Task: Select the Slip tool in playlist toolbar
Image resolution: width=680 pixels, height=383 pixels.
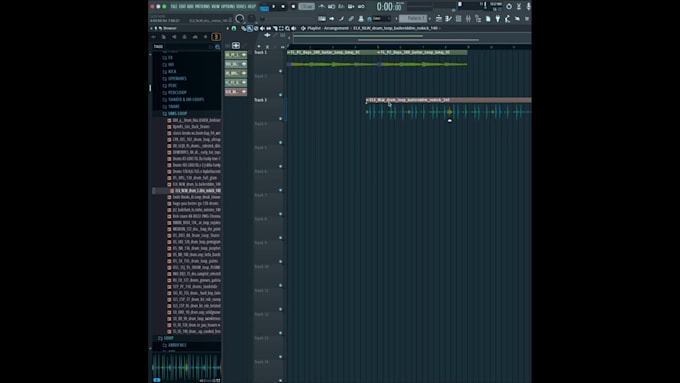Action: [x=268, y=28]
